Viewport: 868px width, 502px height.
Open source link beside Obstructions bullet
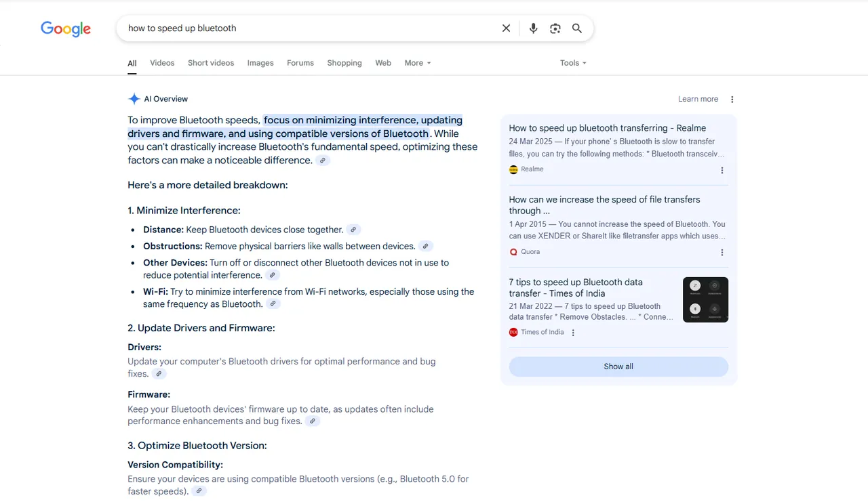click(425, 247)
